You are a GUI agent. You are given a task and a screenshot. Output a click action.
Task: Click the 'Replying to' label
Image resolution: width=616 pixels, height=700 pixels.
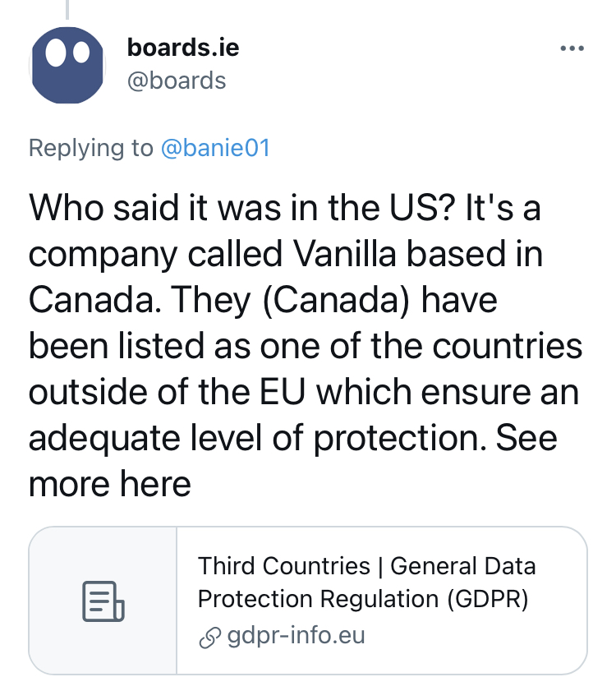91,148
